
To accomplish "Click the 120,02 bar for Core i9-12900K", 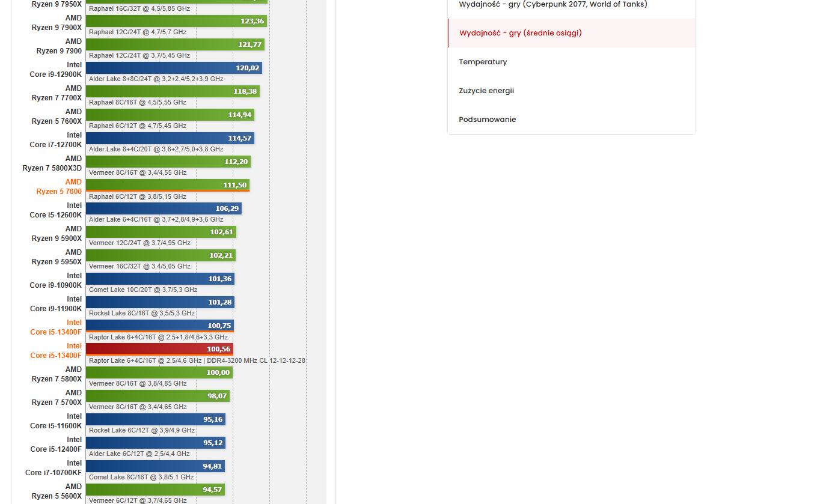I will click(x=174, y=68).
